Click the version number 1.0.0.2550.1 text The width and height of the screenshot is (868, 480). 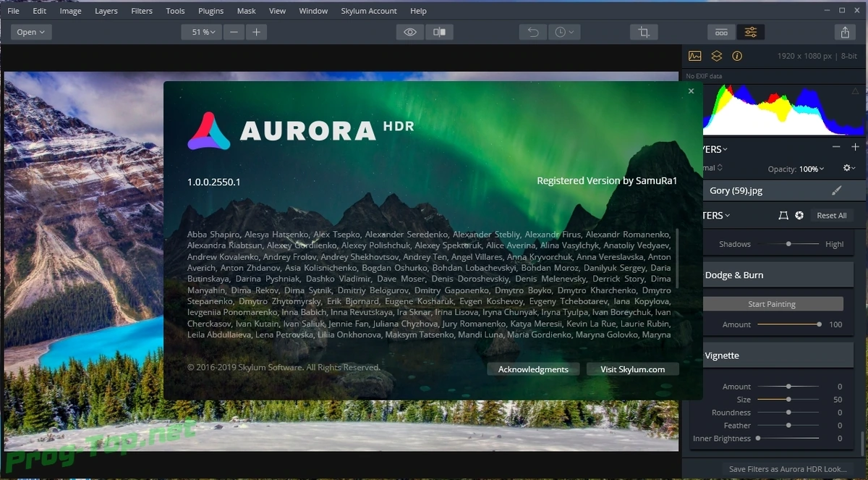[214, 182]
